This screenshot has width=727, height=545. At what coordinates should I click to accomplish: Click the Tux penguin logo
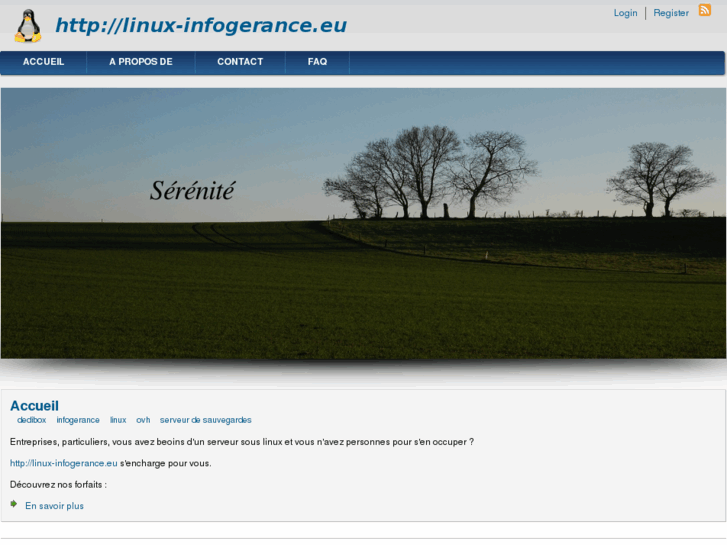coord(28,26)
